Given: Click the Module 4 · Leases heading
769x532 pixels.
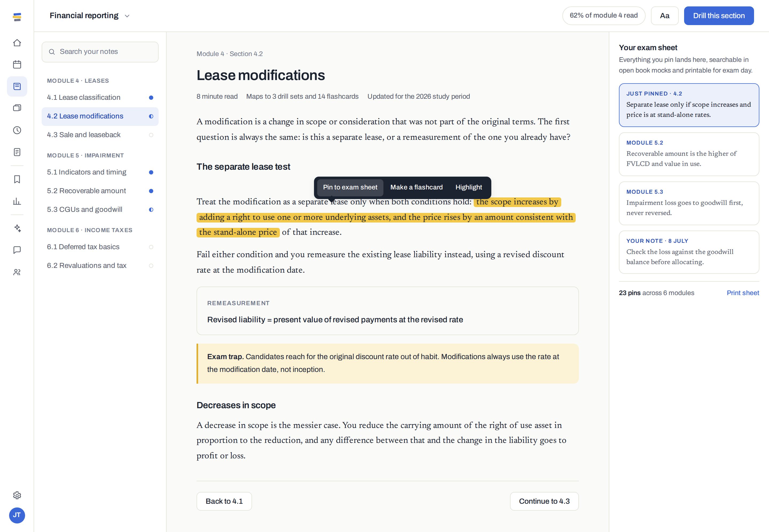Looking at the screenshot, I should [x=78, y=81].
